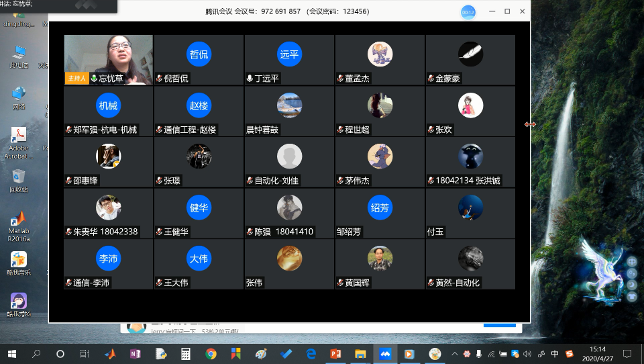Open PowerPoint from taskbar

(x=335, y=354)
